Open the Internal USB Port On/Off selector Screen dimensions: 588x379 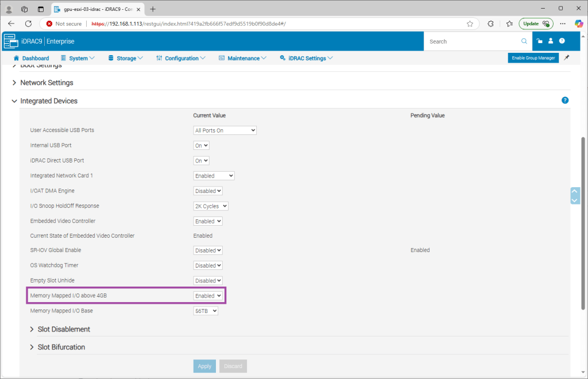(x=202, y=146)
